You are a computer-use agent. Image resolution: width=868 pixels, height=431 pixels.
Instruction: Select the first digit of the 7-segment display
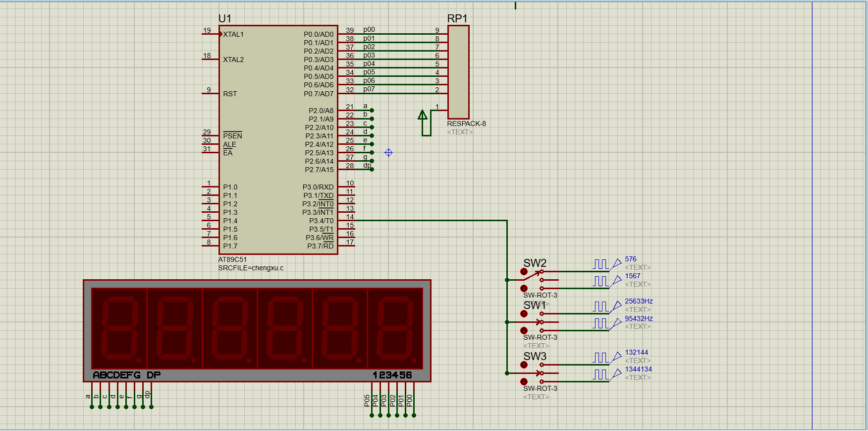click(x=119, y=328)
